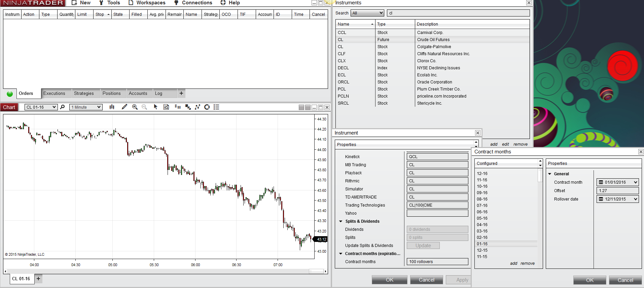Click the edit link in the Instruments window
Image resolution: width=644 pixels, height=288 pixels.
[x=505, y=144]
